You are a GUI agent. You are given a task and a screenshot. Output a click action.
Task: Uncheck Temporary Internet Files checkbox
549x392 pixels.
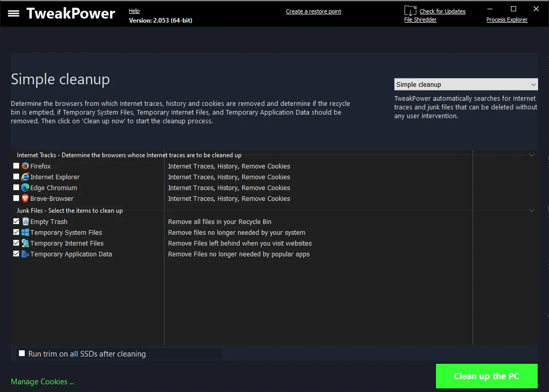[x=16, y=242]
